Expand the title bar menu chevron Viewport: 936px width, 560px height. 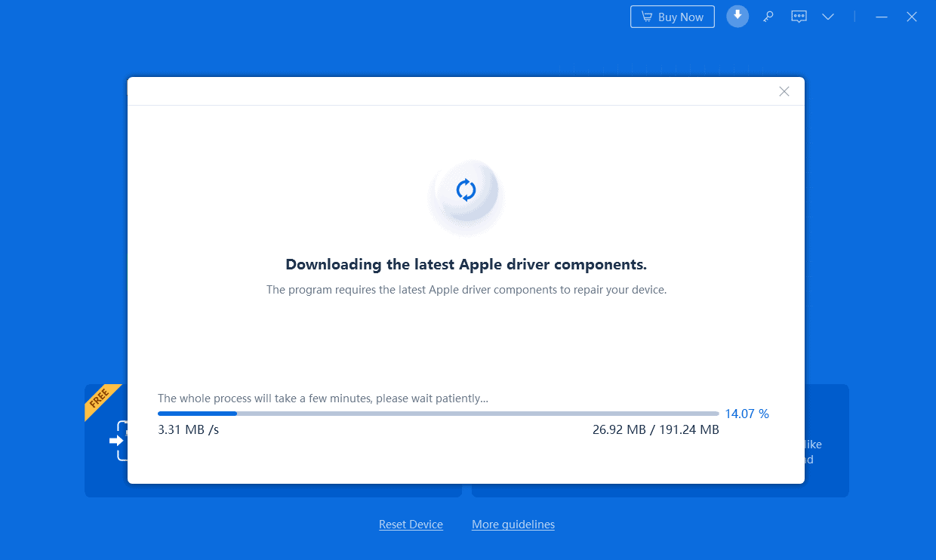tap(828, 17)
